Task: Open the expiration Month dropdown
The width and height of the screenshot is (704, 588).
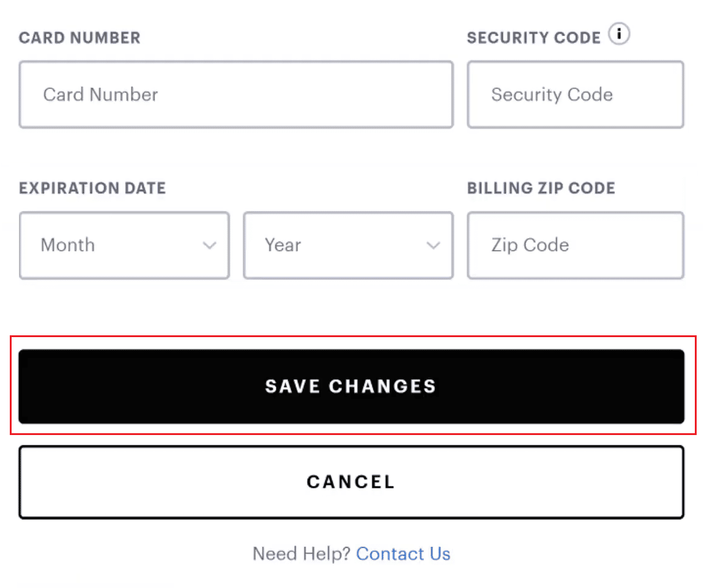Action: tap(124, 245)
